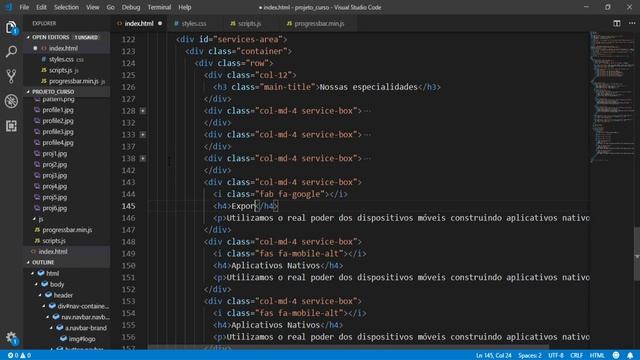Select img#logo in the outline
Viewport: 640px width, 360px height.
point(82,339)
